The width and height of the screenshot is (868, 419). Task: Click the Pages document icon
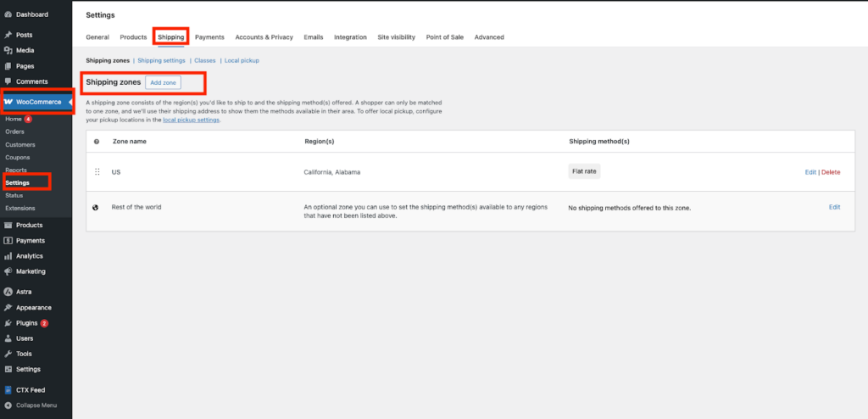[8, 66]
